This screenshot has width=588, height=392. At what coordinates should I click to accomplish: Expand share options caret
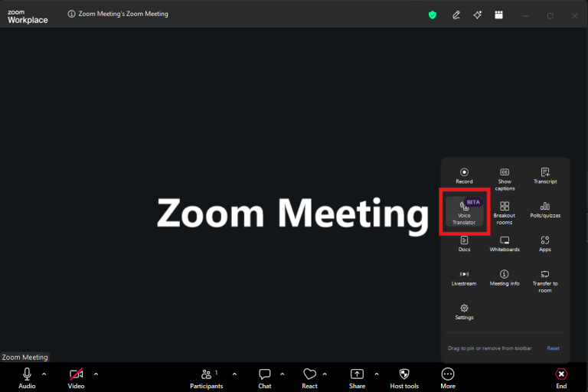click(377, 374)
